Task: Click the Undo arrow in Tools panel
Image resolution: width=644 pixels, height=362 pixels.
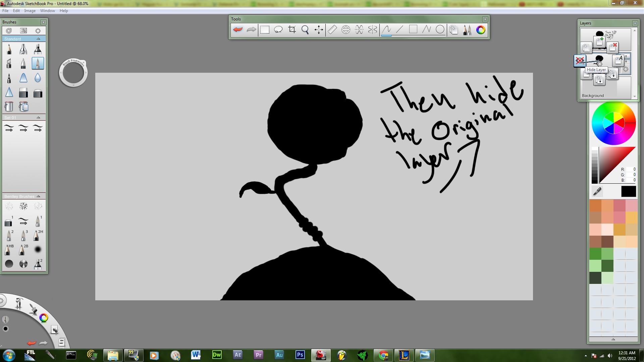Action: pos(238,30)
